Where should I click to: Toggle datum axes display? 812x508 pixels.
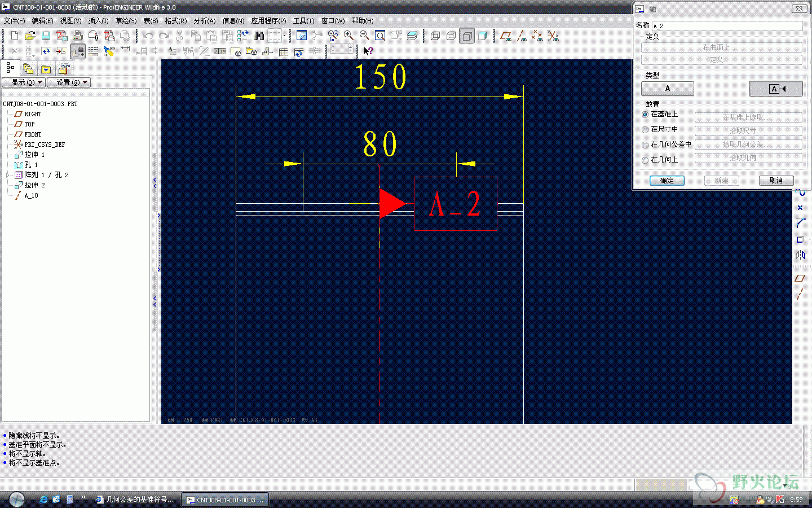[x=522, y=36]
